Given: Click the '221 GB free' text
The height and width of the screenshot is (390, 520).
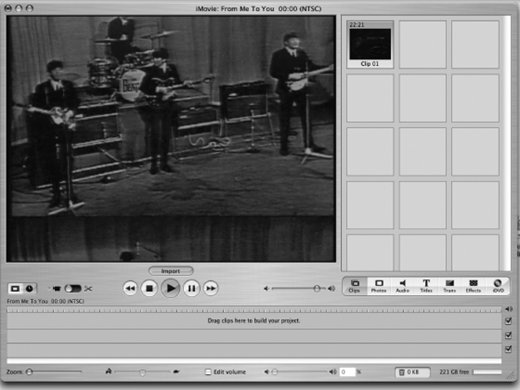Looking at the screenshot, I should click(x=454, y=372).
